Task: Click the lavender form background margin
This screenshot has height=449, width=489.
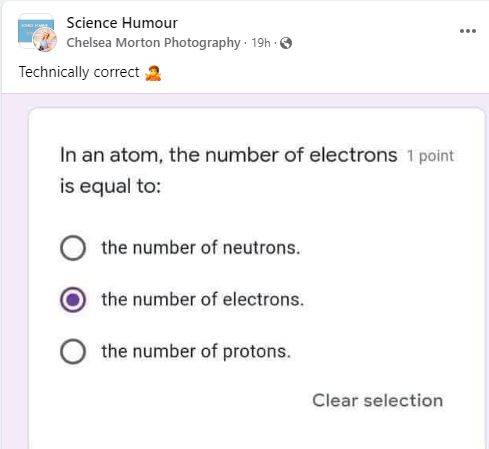Action: pos(14,267)
